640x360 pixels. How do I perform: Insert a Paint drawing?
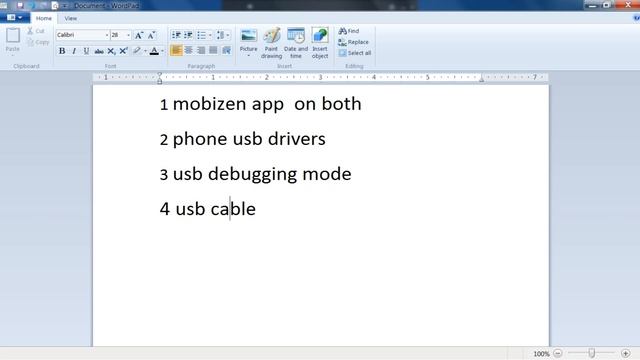(271, 43)
